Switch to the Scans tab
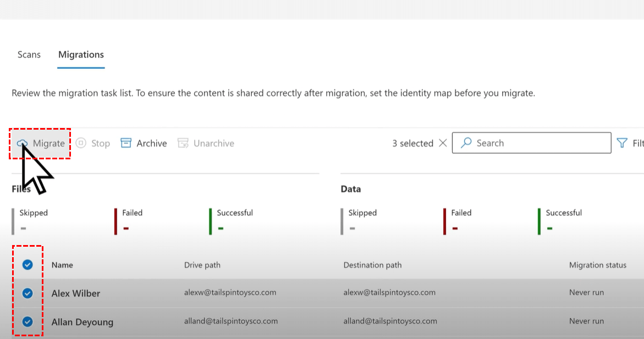This screenshot has width=644, height=339. [29, 54]
